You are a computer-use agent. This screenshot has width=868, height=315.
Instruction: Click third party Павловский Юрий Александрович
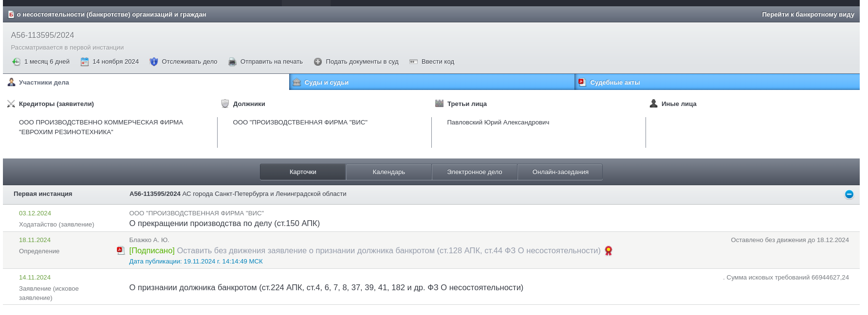tap(498, 122)
